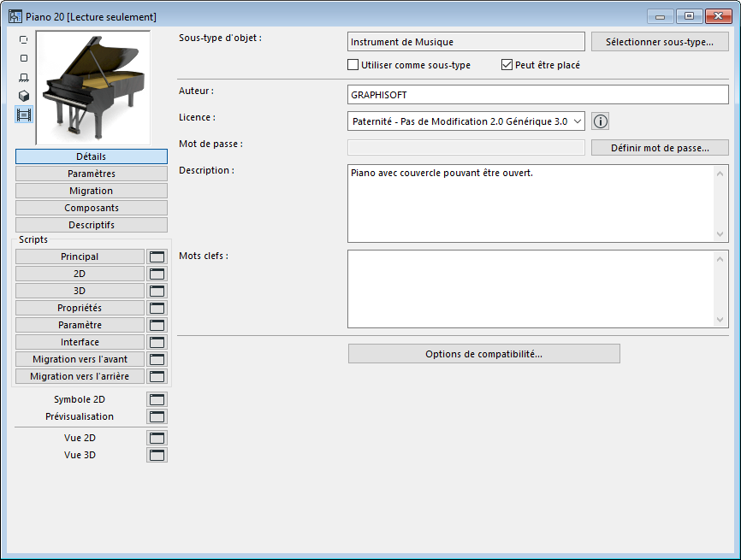Click the piano preview thumbnail
741x560 pixels.
[x=93, y=88]
